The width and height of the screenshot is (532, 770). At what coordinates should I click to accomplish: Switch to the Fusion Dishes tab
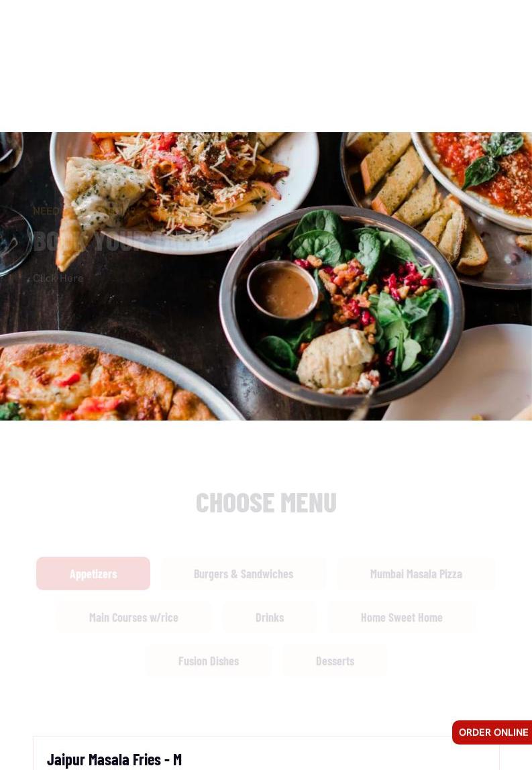(x=208, y=661)
